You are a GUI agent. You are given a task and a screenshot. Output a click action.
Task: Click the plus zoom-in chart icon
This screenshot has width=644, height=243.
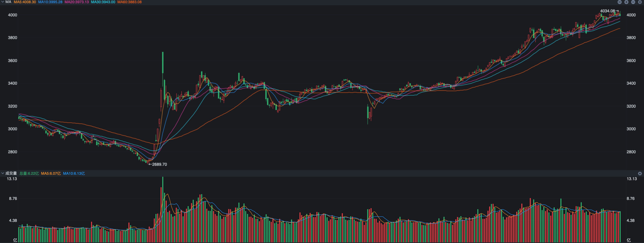pyautogui.click(x=626, y=2)
